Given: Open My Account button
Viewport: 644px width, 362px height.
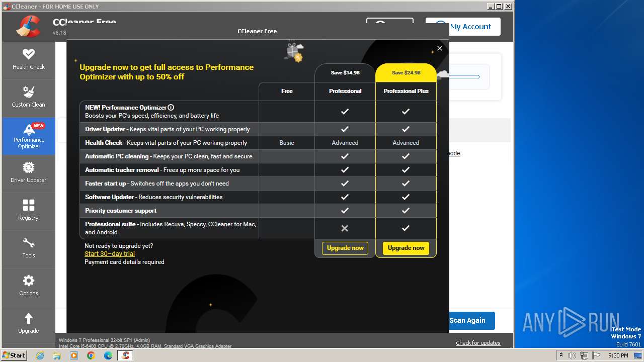Looking at the screenshot, I should 463,27.
